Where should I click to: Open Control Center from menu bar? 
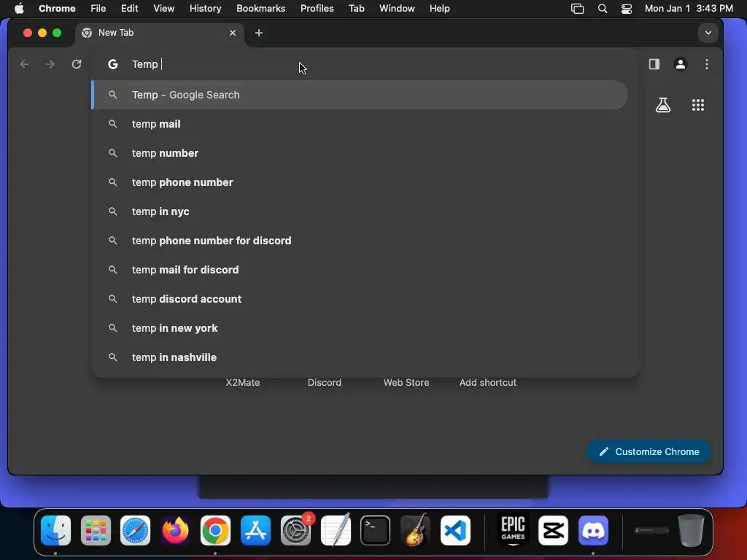pyautogui.click(x=627, y=9)
